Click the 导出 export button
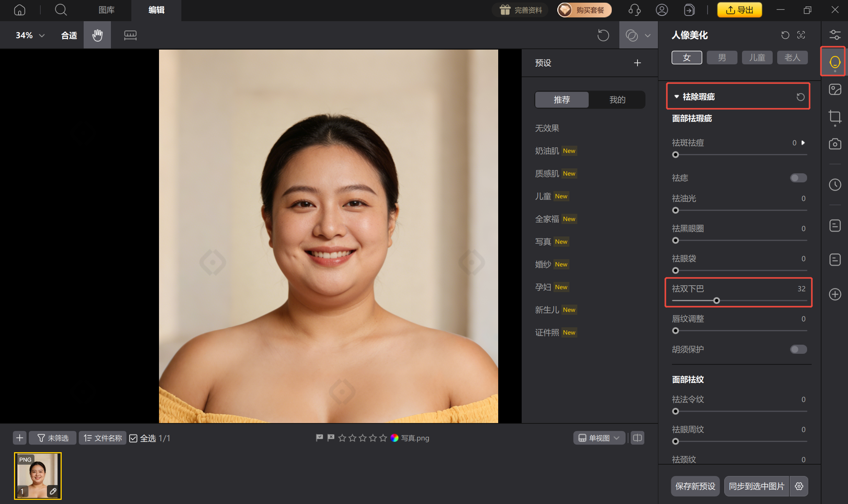Viewport: 848px width, 504px height. [x=739, y=10]
